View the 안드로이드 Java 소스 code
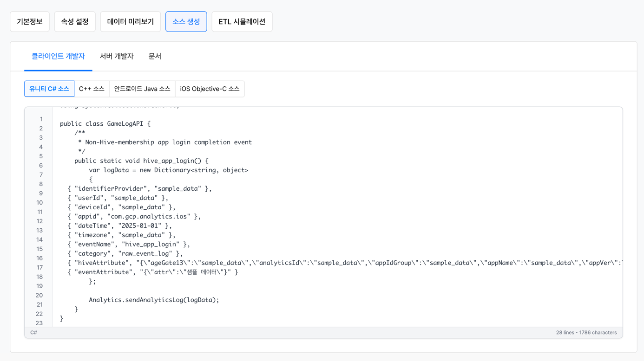Screen dimensions: 644x361 [142, 89]
